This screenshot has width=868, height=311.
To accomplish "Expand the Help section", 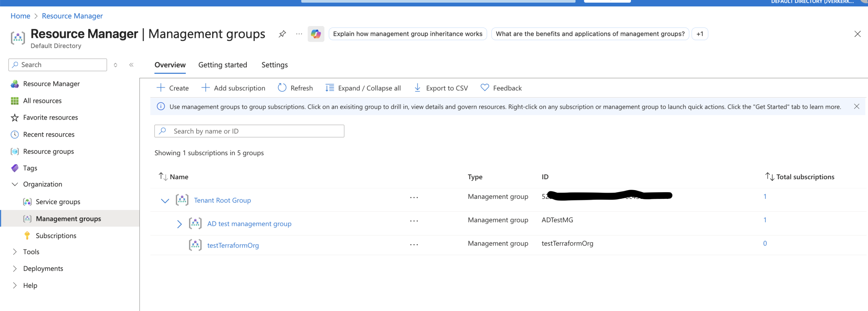I will tap(15, 286).
